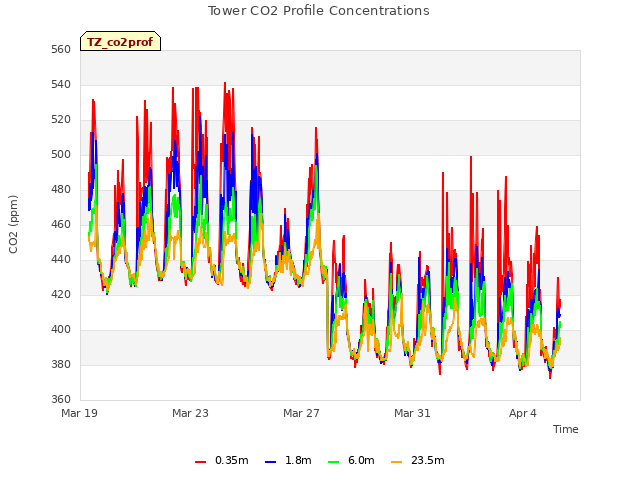The width and height of the screenshot is (640, 480).
Task: Click the Mar 27 x-axis tick label
Action: tap(301, 413)
